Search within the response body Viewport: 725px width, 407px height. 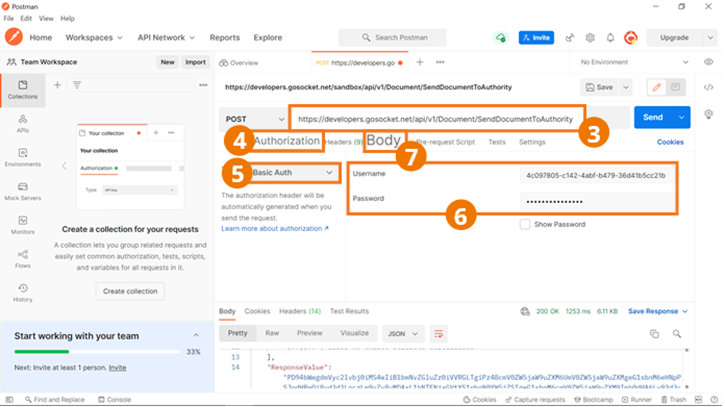pyautogui.click(x=677, y=333)
